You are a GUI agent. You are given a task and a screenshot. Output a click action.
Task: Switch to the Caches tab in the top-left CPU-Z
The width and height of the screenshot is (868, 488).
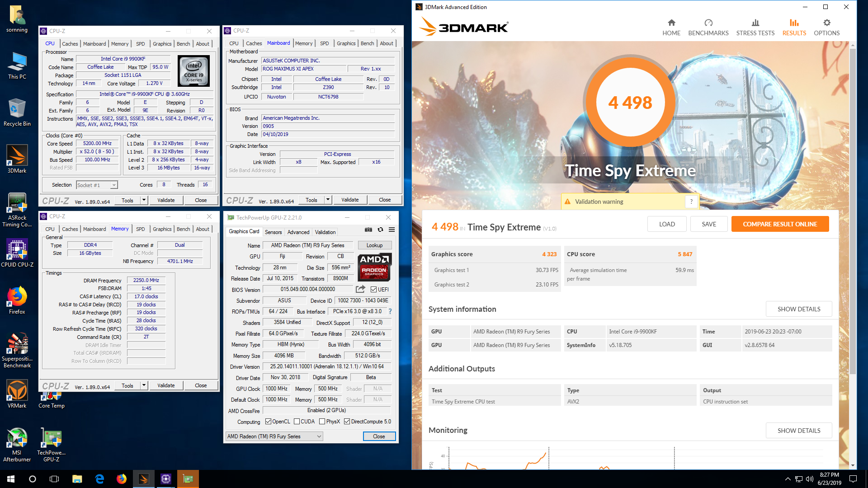click(x=70, y=44)
